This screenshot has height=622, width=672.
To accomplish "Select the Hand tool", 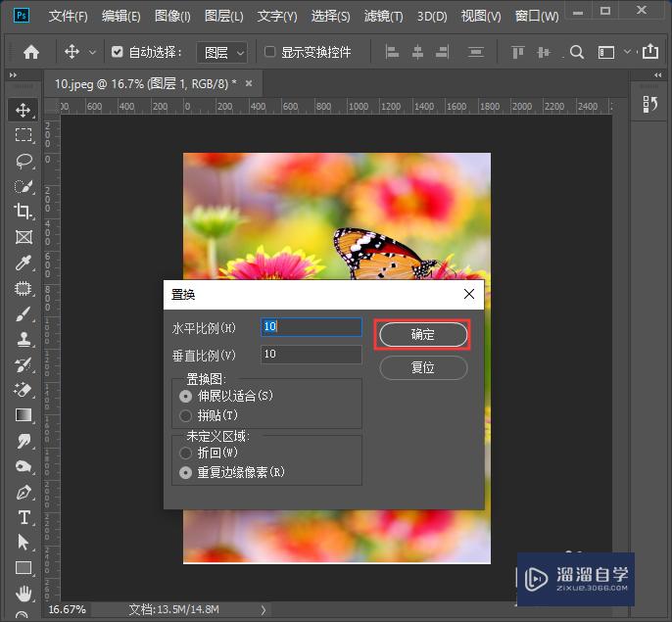I will [x=24, y=594].
